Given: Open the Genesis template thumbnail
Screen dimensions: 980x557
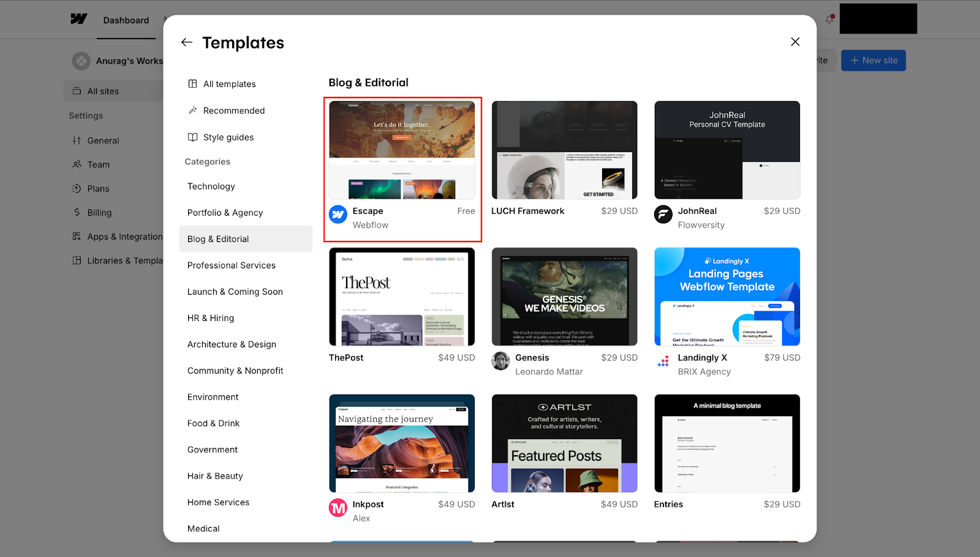Looking at the screenshot, I should point(564,297).
